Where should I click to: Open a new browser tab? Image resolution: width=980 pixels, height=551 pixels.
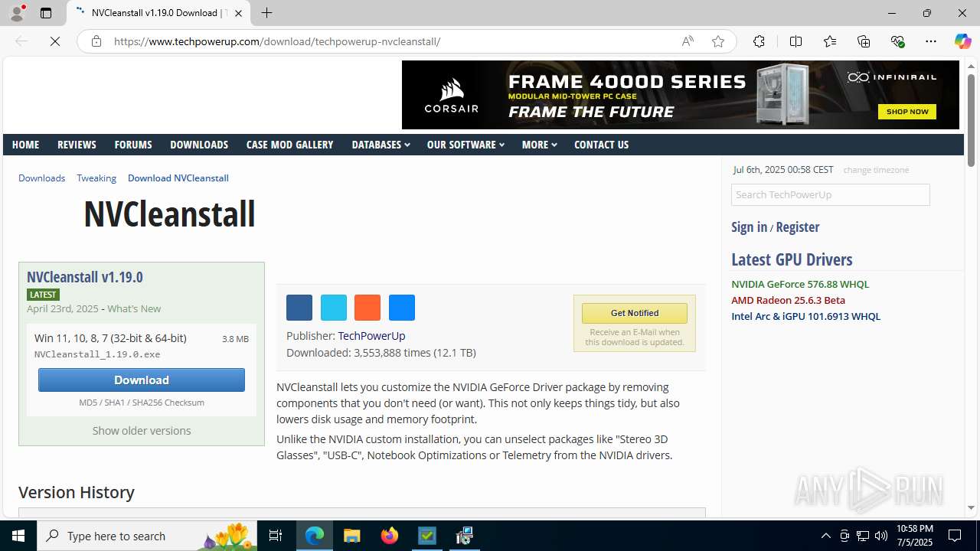pyautogui.click(x=266, y=13)
